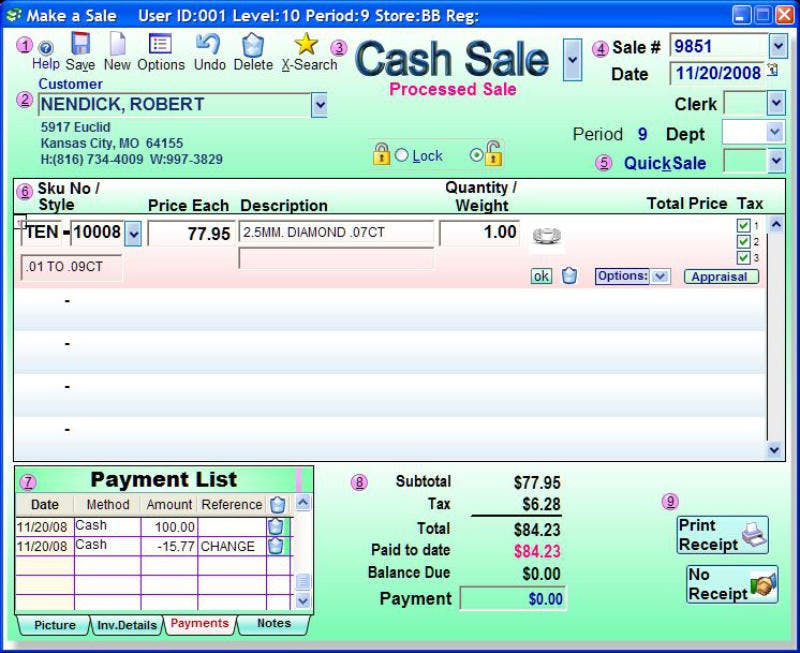
Task: Click the handshake icon on No Receipt
Action: coord(763,585)
